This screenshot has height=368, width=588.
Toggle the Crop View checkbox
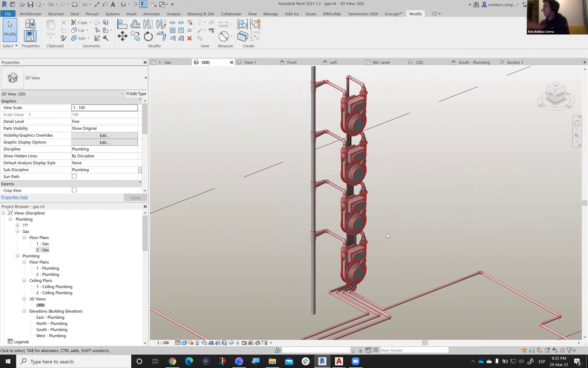74,190
